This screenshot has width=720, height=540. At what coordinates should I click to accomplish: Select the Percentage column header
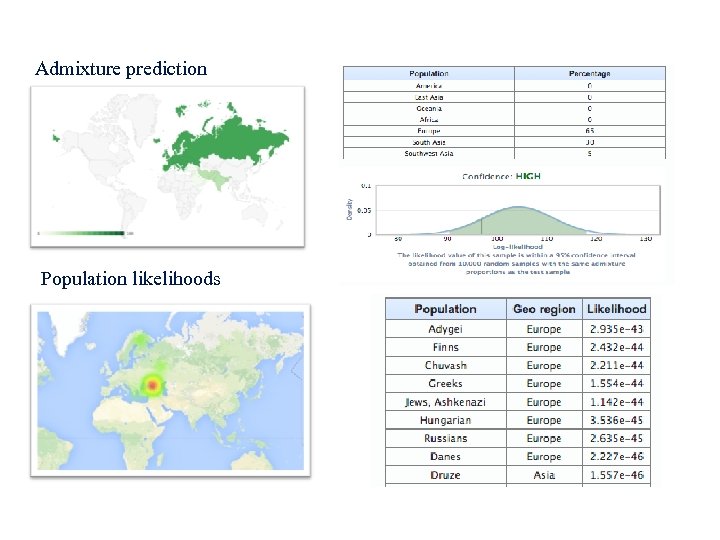click(x=590, y=73)
